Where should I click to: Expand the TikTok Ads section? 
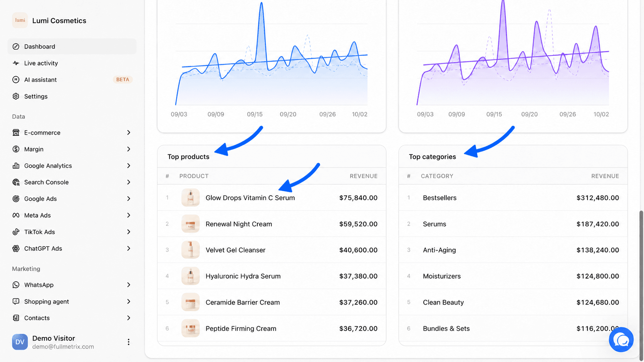tap(129, 232)
